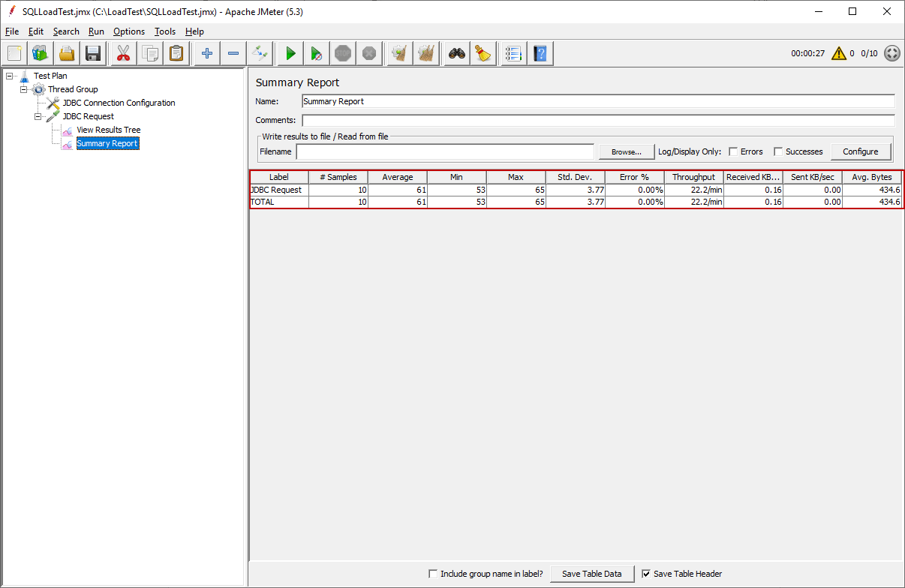Check Include group name in label
Image resolution: width=905 pixels, height=588 pixels.
433,573
